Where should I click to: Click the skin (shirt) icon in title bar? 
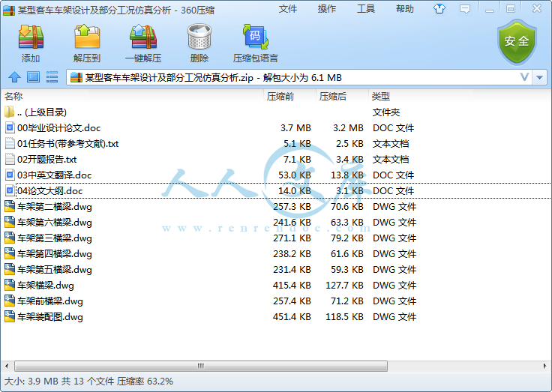tap(439, 9)
